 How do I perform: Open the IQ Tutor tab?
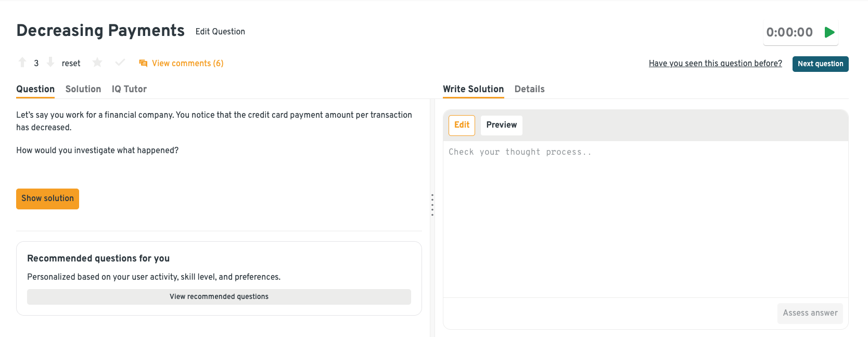click(x=129, y=89)
